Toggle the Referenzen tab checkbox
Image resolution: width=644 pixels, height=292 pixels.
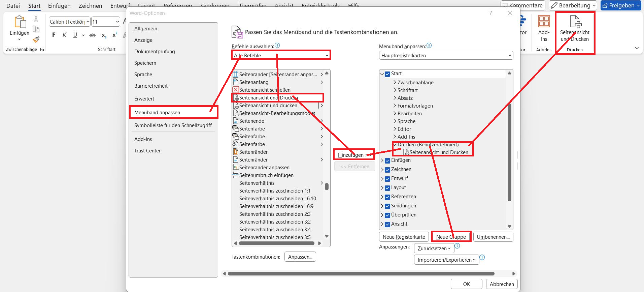pos(387,197)
